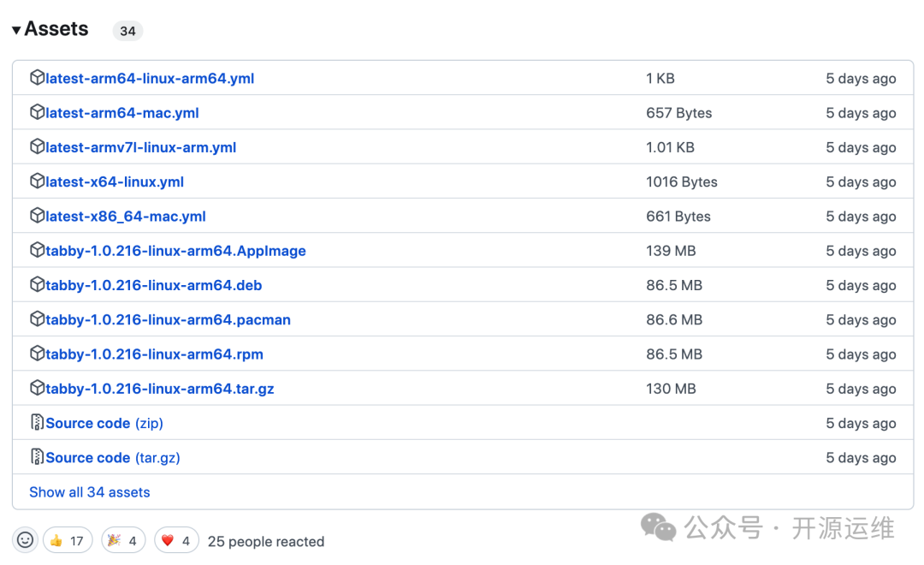Toggle the heart reaction
Viewport: 924px width, 565px height.
click(177, 540)
